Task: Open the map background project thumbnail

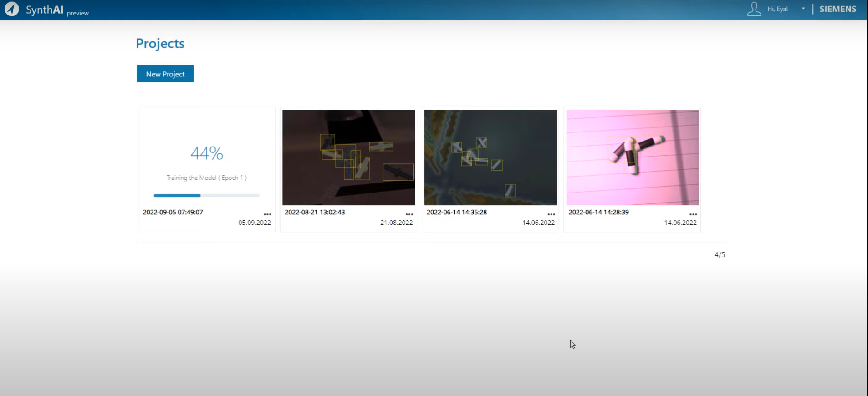Action: (490, 157)
